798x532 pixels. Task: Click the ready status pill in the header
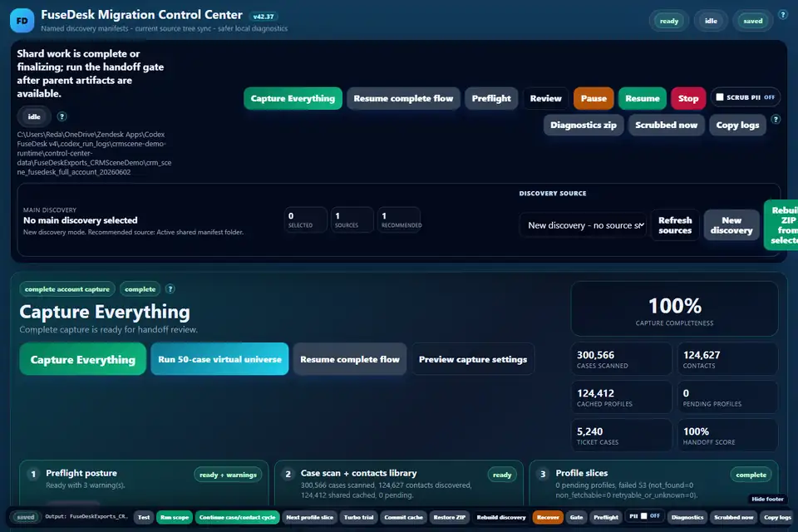coord(668,21)
